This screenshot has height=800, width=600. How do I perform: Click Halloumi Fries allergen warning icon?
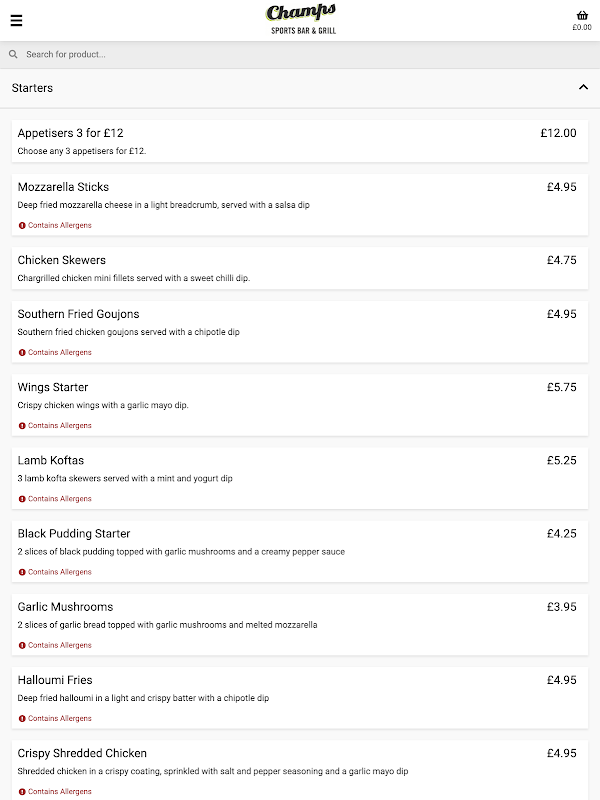(x=22, y=719)
